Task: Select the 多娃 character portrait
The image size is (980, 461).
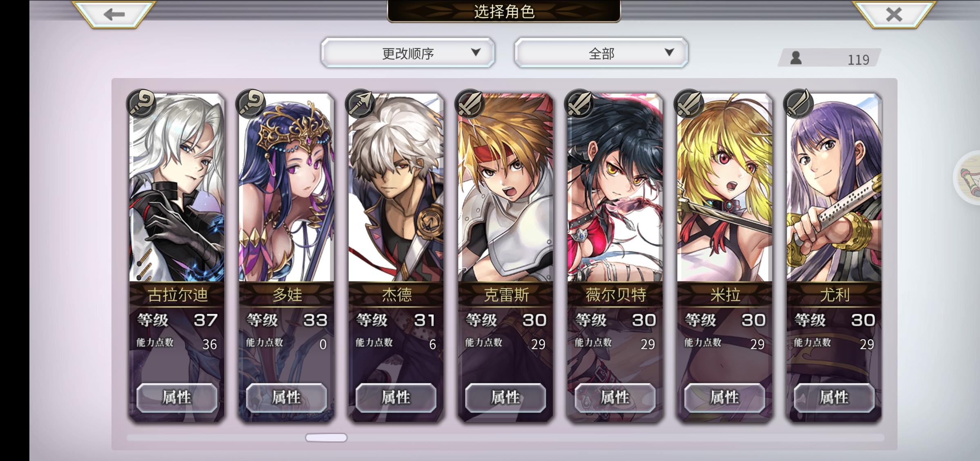Action: 286,187
